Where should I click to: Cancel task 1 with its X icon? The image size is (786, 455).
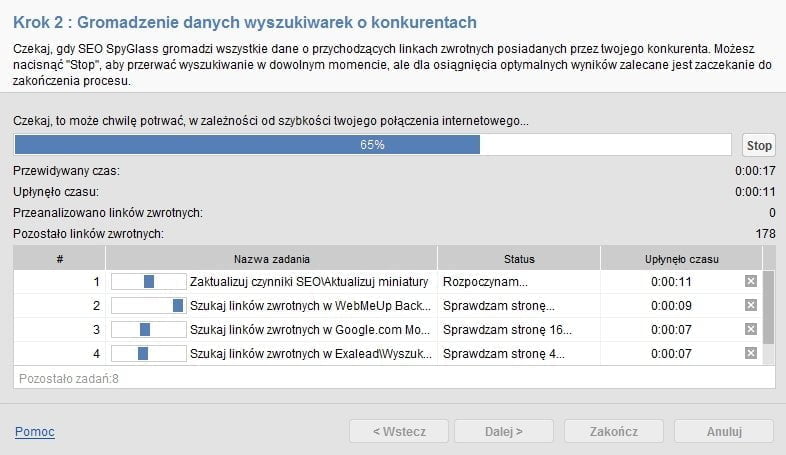pyautogui.click(x=751, y=281)
